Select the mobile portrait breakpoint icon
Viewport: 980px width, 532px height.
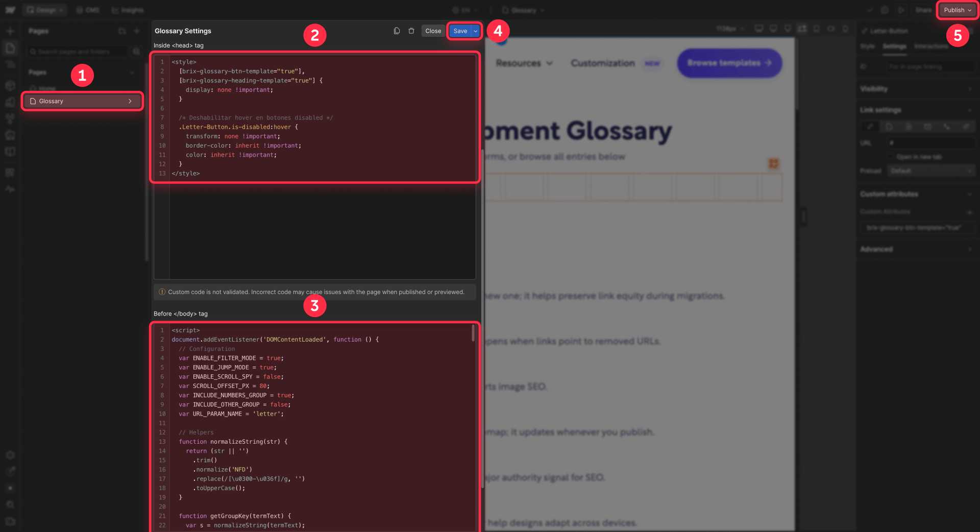(846, 29)
